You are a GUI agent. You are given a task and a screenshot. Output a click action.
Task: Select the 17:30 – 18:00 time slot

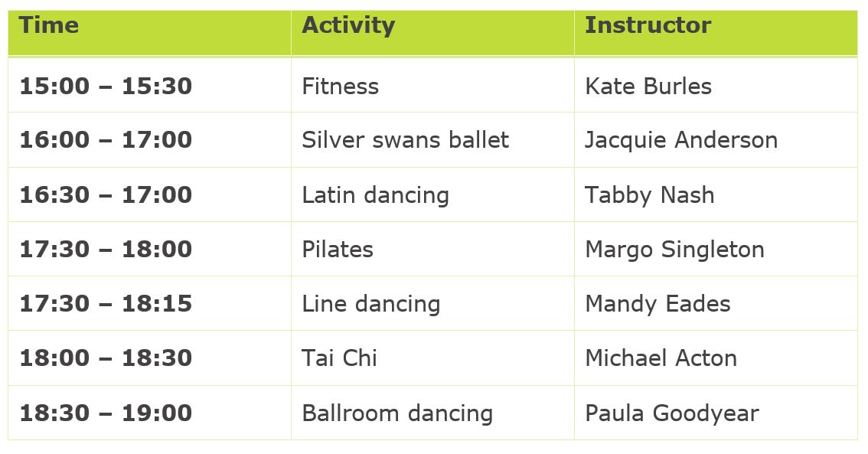pyautogui.click(x=106, y=250)
